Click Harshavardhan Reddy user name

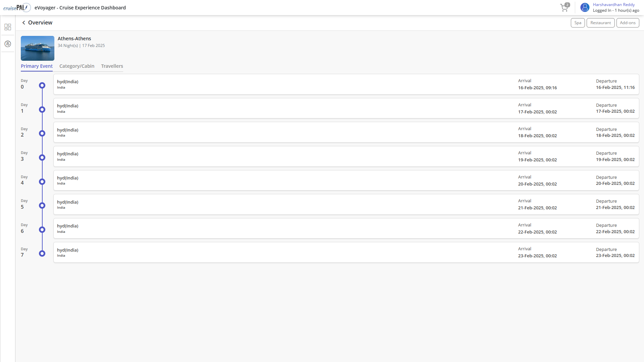pyautogui.click(x=613, y=5)
